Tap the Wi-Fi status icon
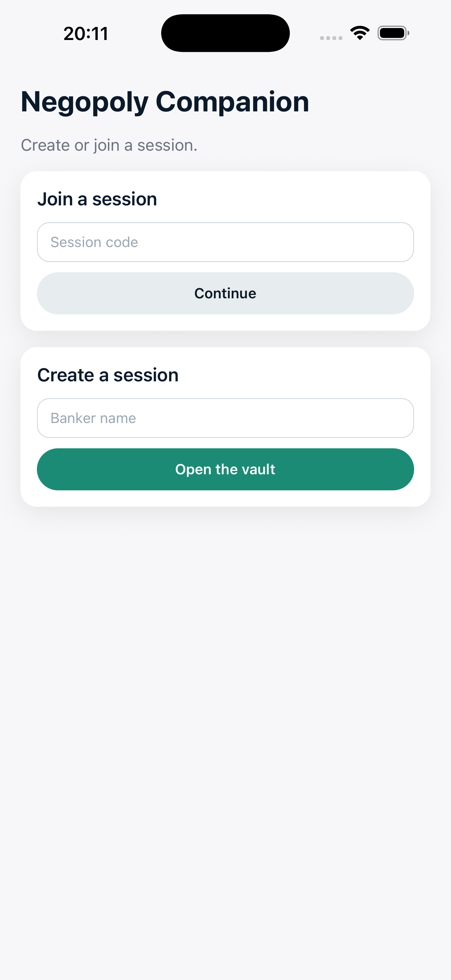 click(x=360, y=33)
